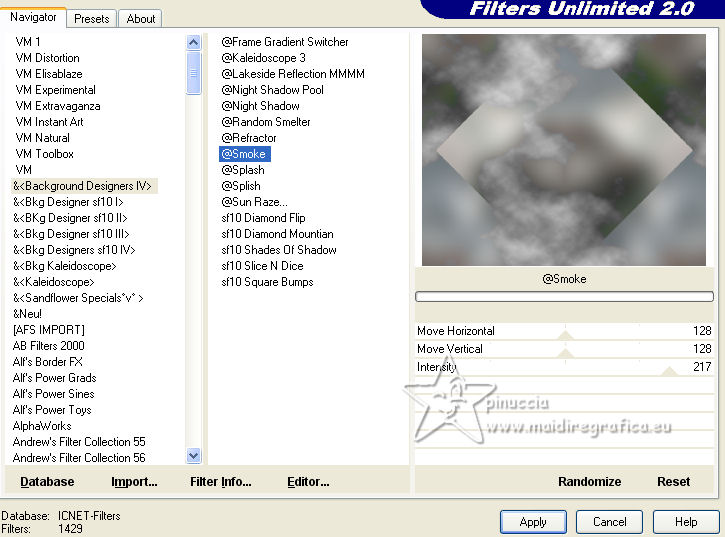The image size is (725, 537).
Task: Select VM Toolbox category
Action: tap(44, 154)
